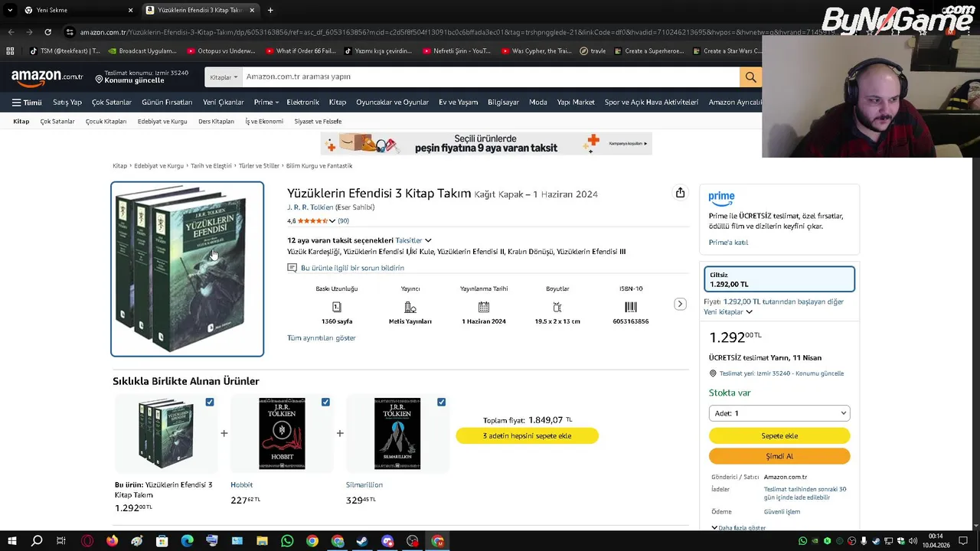The width and height of the screenshot is (980, 551).
Task: Click the Şimdi Al button
Action: (x=779, y=456)
